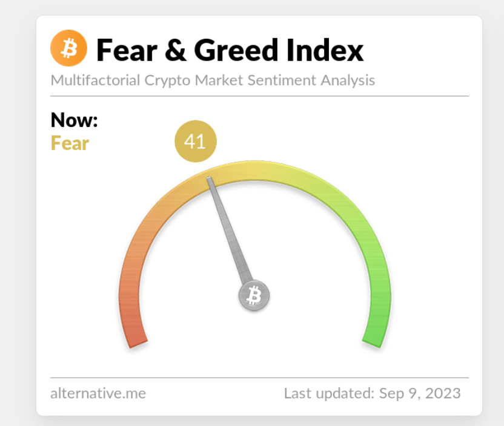Image resolution: width=504 pixels, height=426 pixels.
Task: Click the orange Bitcoin logo icon
Action: (x=68, y=48)
